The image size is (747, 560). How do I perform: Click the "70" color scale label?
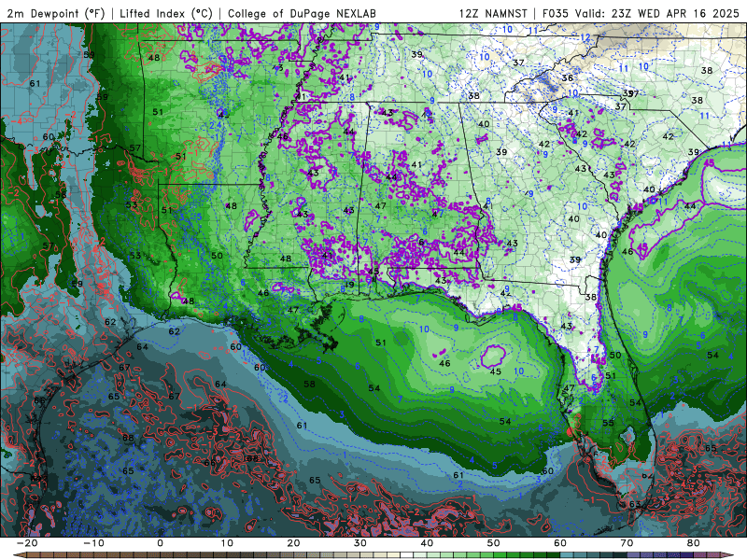627,543
